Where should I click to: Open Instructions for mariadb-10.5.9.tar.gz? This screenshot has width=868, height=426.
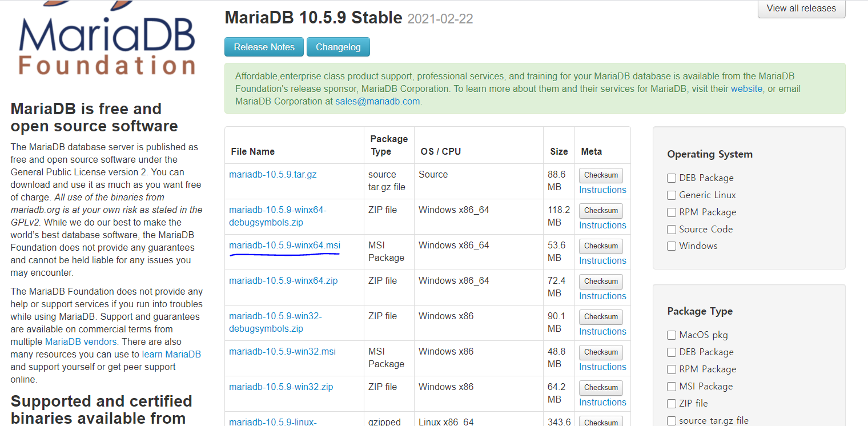602,190
